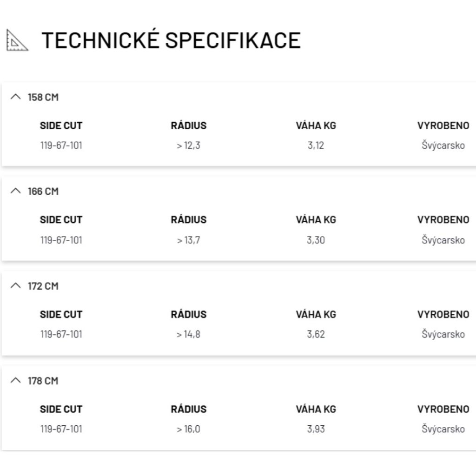This screenshot has height=476, width=476.
Task: Collapse the 166 CM section chevron
Action: pyautogui.click(x=16, y=191)
